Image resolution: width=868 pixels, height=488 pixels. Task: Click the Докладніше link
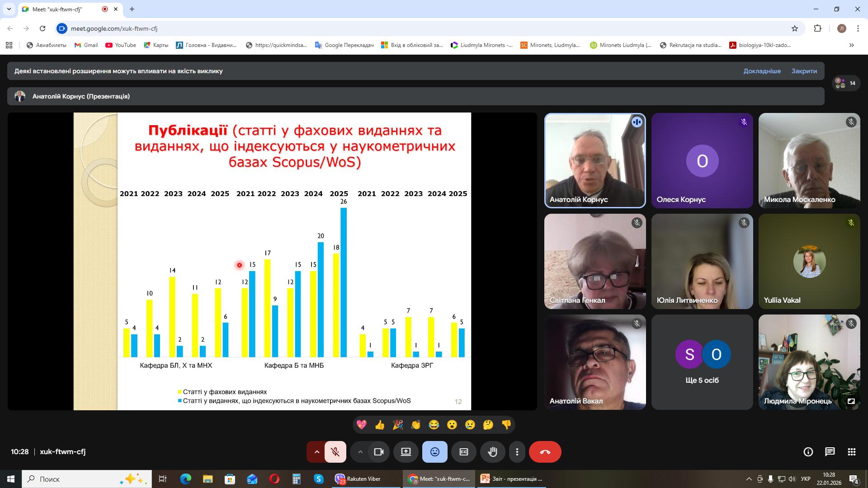tap(762, 71)
